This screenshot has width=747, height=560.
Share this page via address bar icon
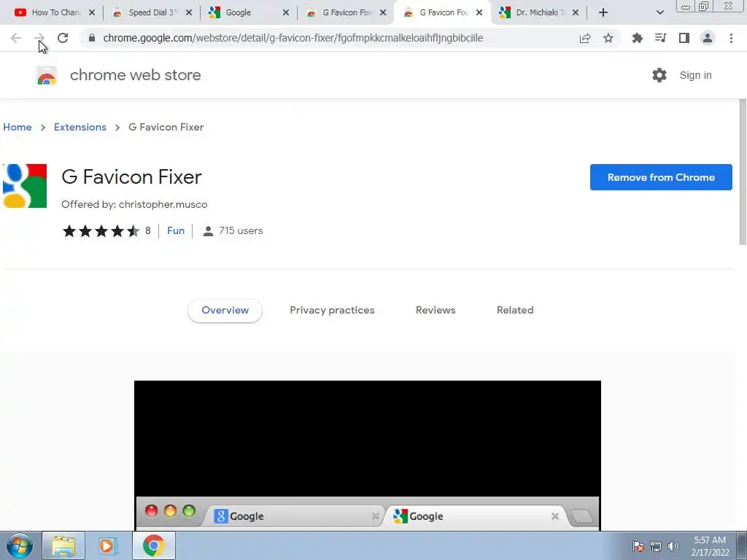point(585,38)
